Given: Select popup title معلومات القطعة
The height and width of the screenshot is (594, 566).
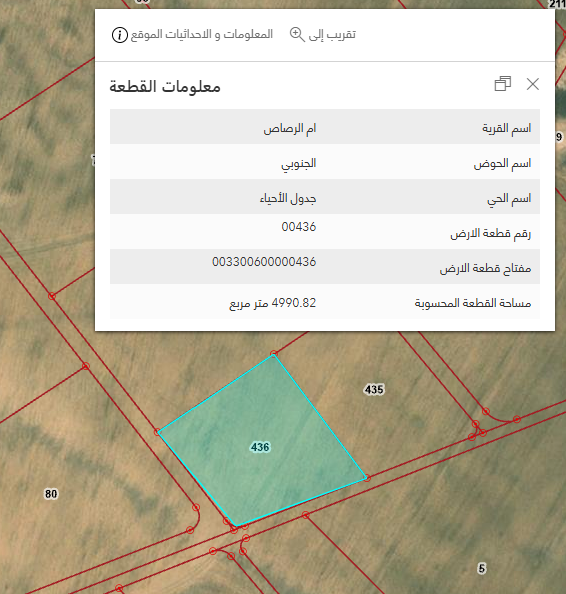Looking at the screenshot, I should 165,87.
